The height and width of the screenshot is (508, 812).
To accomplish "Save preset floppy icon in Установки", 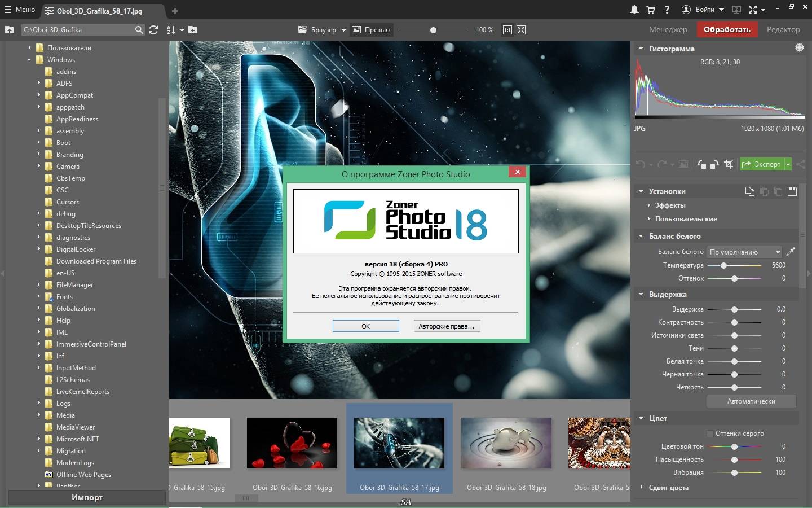I will [792, 191].
